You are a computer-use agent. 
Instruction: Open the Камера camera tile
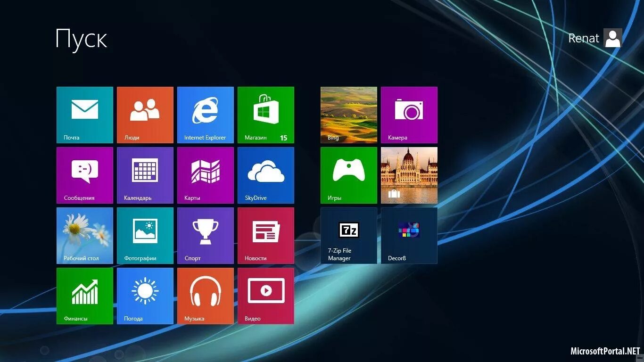click(409, 115)
